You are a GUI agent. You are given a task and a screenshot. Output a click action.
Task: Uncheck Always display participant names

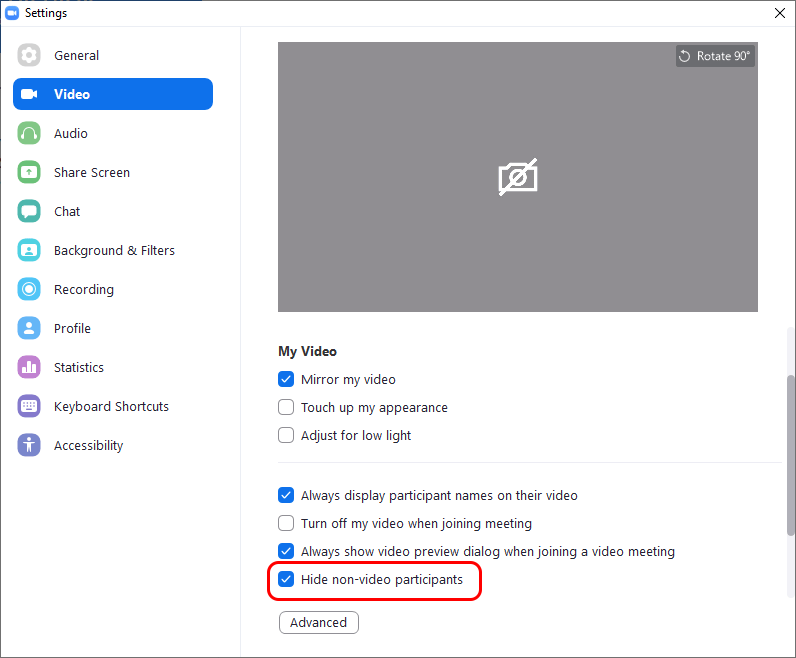[286, 495]
